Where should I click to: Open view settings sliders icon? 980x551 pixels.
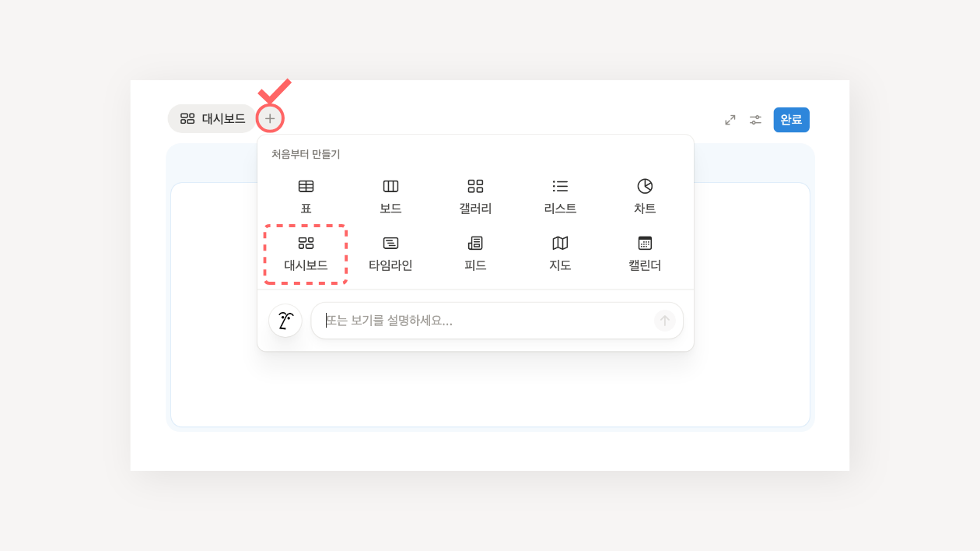(x=755, y=120)
